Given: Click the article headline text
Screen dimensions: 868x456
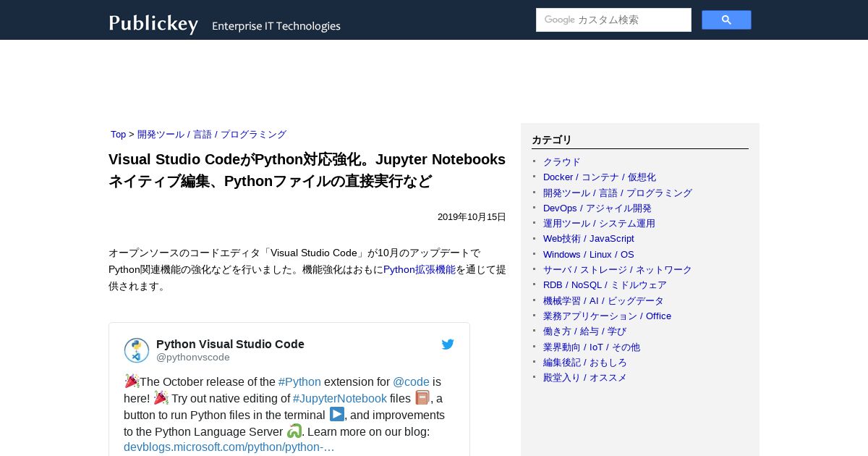Looking at the screenshot, I should click(x=307, y=170).
